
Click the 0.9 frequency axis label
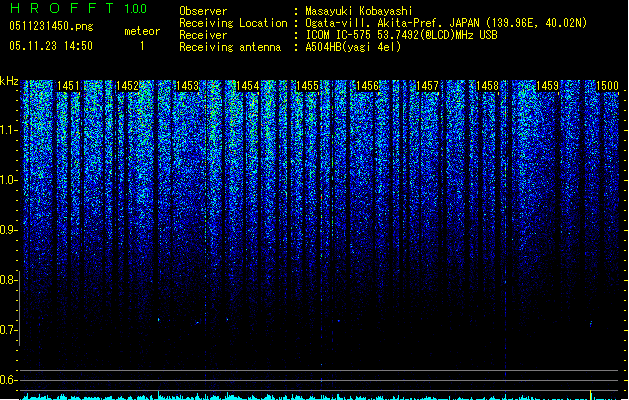(8, 230)
